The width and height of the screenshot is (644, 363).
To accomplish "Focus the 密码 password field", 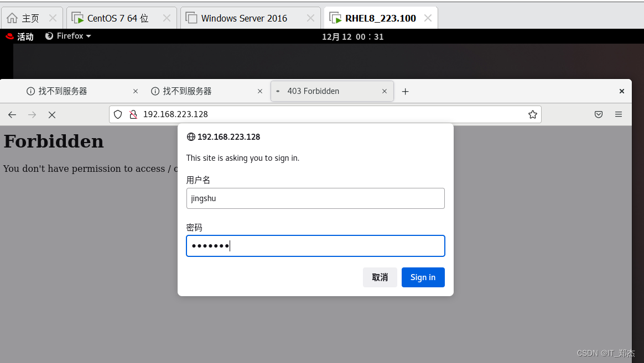I will pyautogui.click(x=315, y=246).
